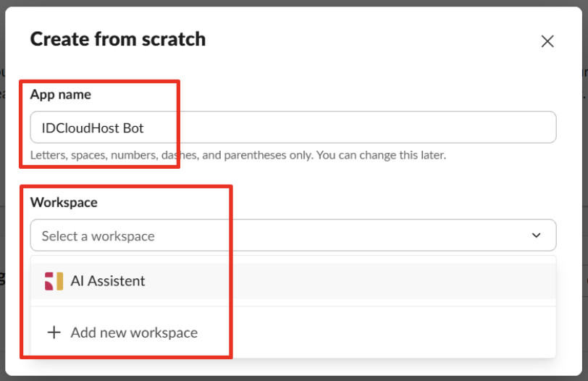Click the plus icon beside Add new workspace
588x381 pixels.
[x=54, y=332]
